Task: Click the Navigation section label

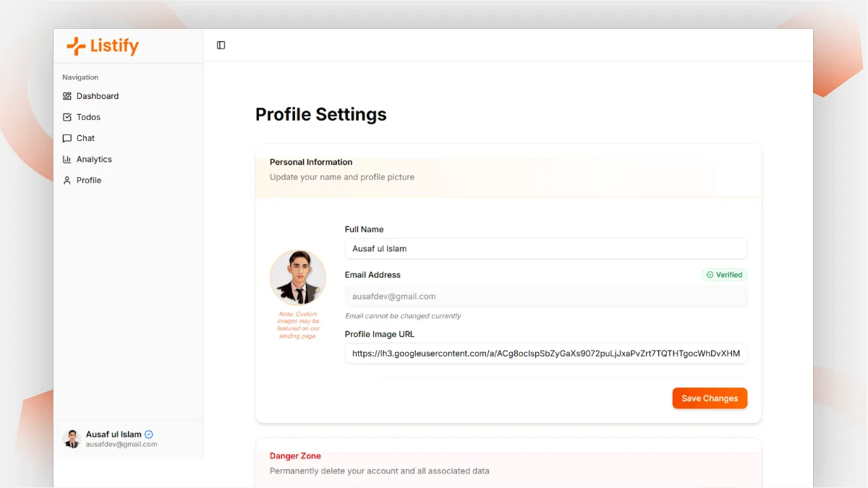Action: coord(80,77)
